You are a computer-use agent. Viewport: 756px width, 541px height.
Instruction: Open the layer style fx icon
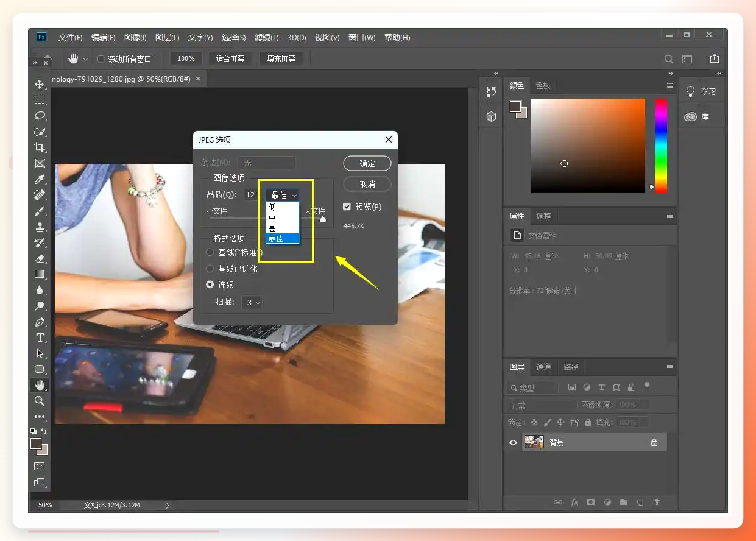point(574,503)
